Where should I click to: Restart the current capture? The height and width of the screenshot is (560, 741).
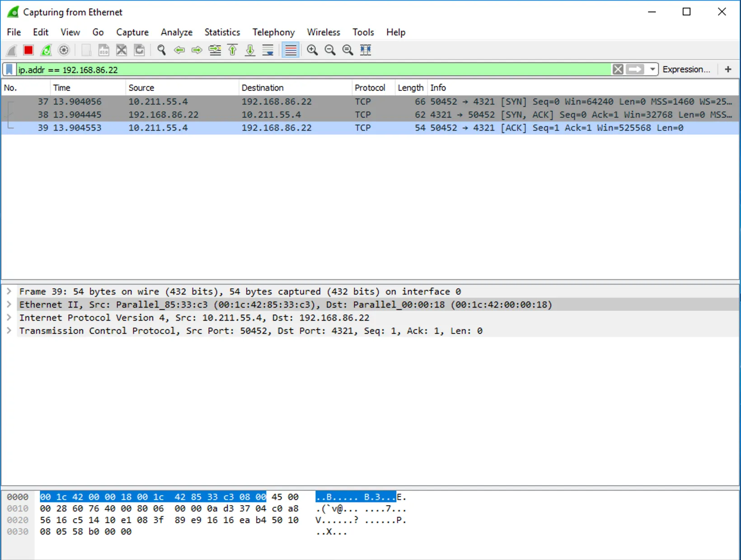(x=46, y=50)
